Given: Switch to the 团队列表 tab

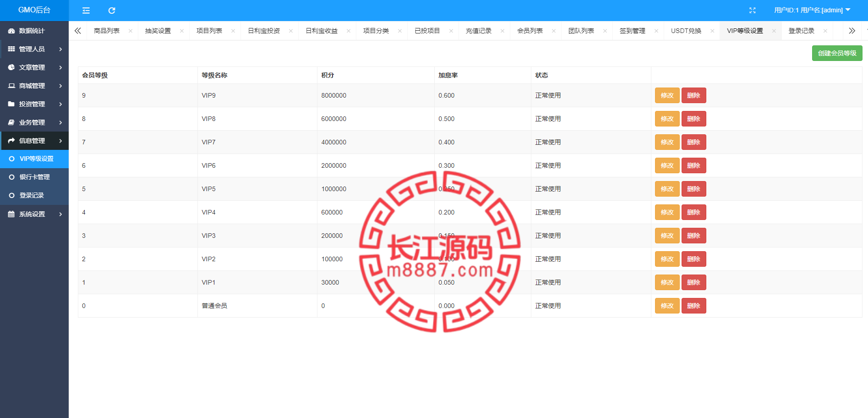Looking at the screenshot, I should pos(581,31).
